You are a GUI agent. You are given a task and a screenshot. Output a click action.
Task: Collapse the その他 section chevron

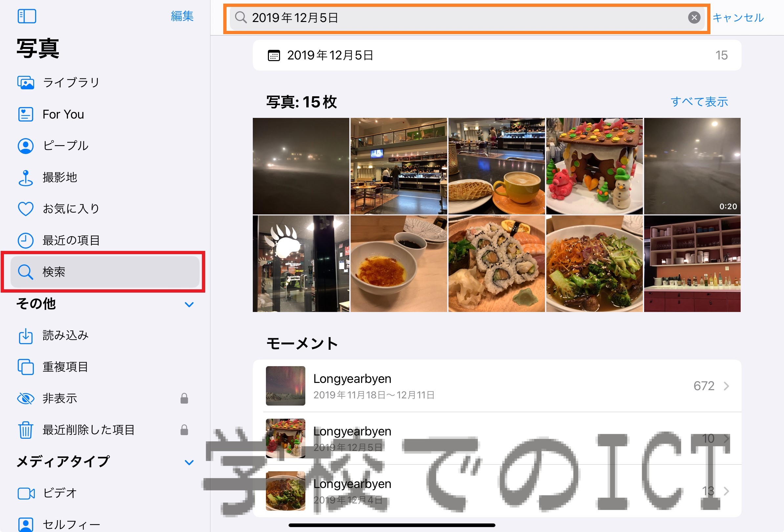189,304
